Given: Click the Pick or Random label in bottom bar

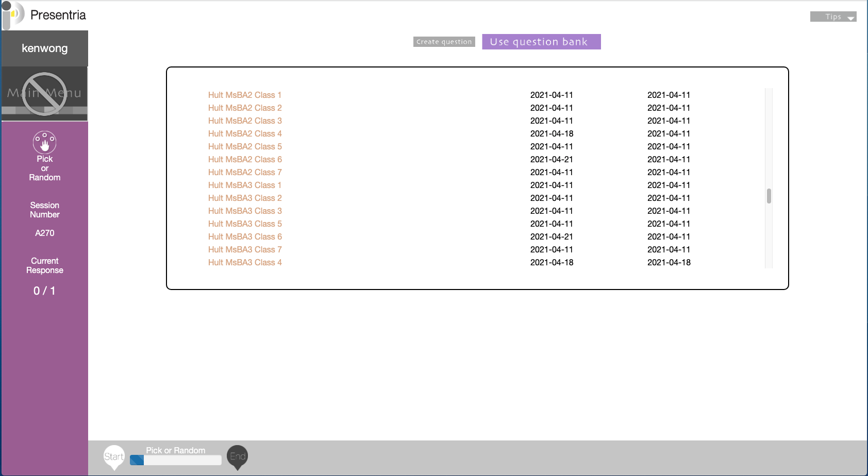Looking at the screenshot, I should [176, 450].
